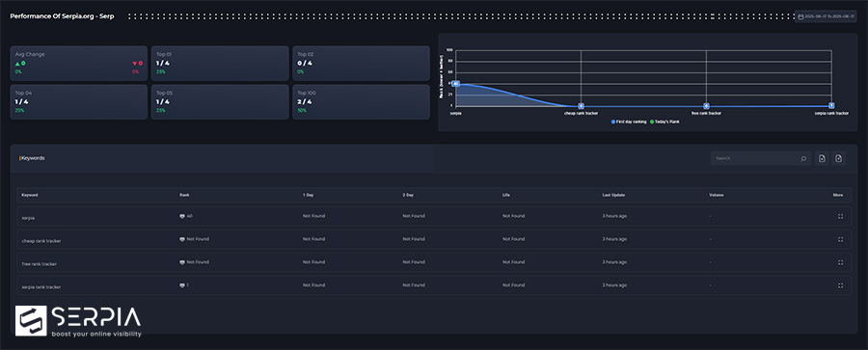868x350 pixels.
Task: Click the Serpia logo
Action: 78,321
